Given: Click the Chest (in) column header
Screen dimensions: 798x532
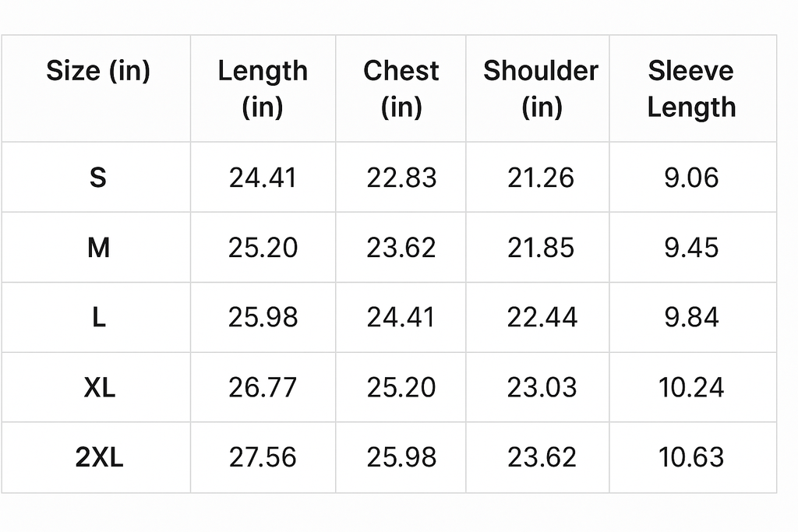Looking at the screenshot, I should click(x=401, y=89).
